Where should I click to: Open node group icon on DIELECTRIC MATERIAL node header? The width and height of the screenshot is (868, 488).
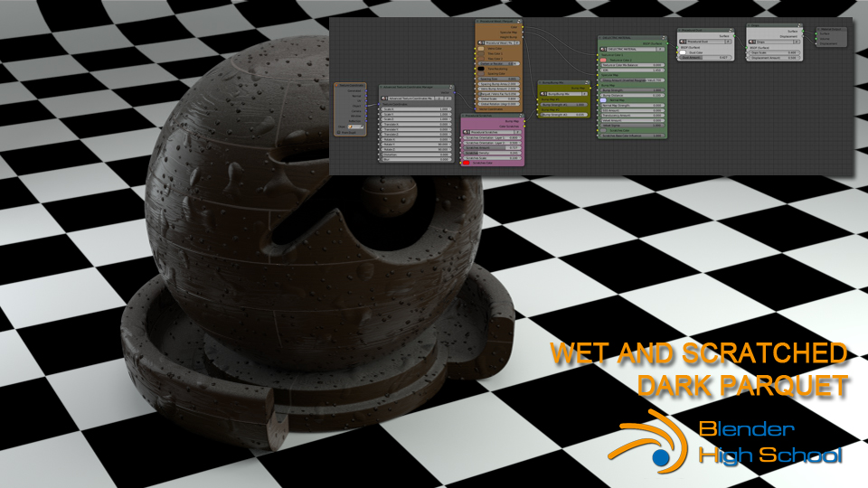pos(664,38)
